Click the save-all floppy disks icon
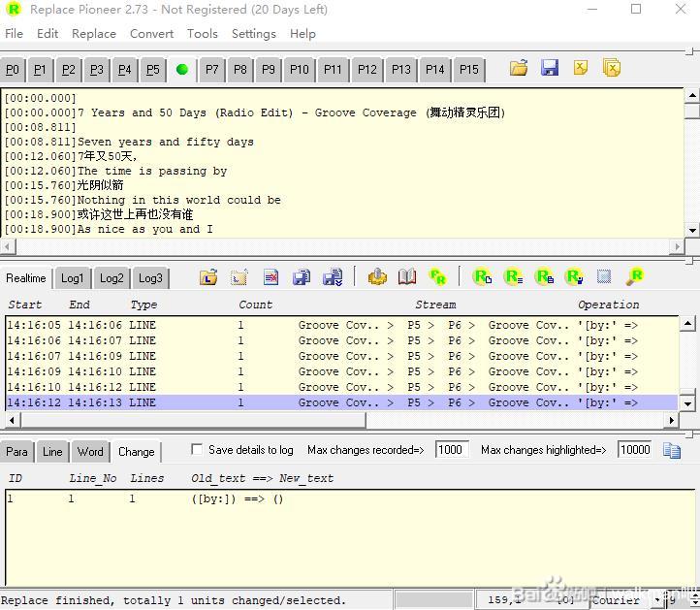Screen dimensions: 700x610 [333, 277]
